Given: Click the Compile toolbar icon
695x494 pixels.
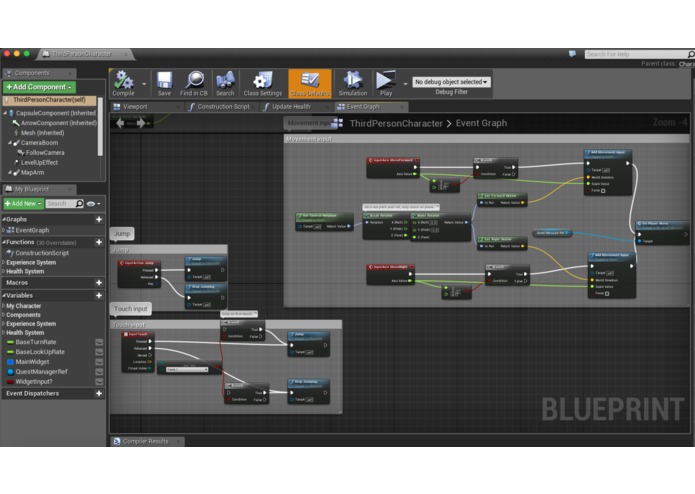Looking at the screenshot, I should tap(123, 83).
